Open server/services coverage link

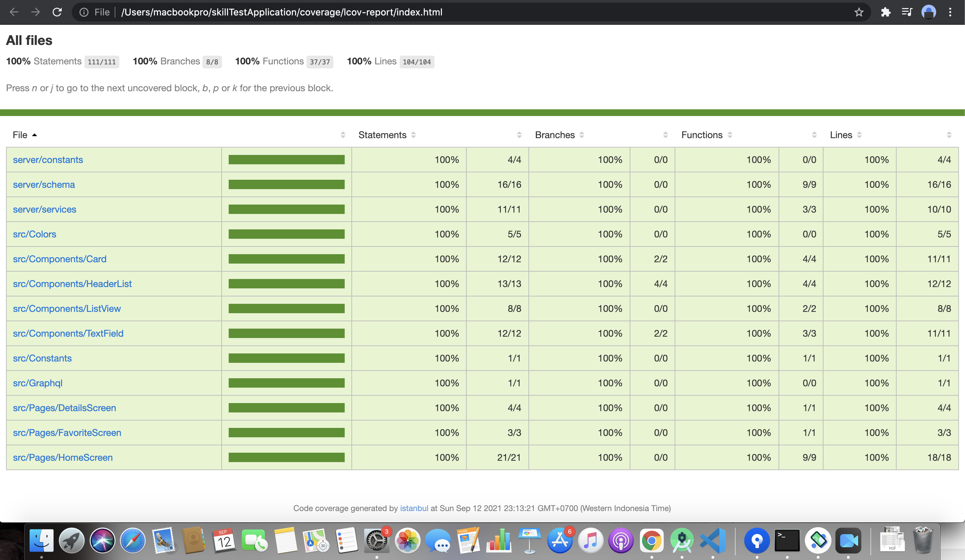44,210
